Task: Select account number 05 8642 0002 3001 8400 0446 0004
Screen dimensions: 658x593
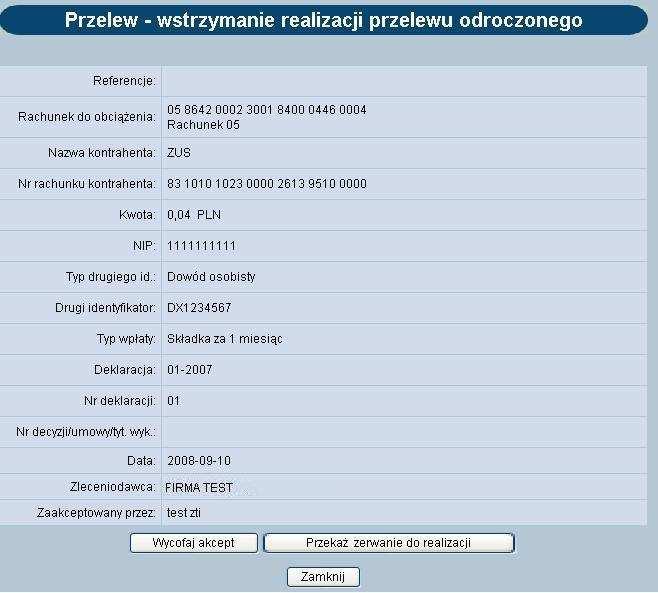Action: pyautogui.click(x=266, y=110)
